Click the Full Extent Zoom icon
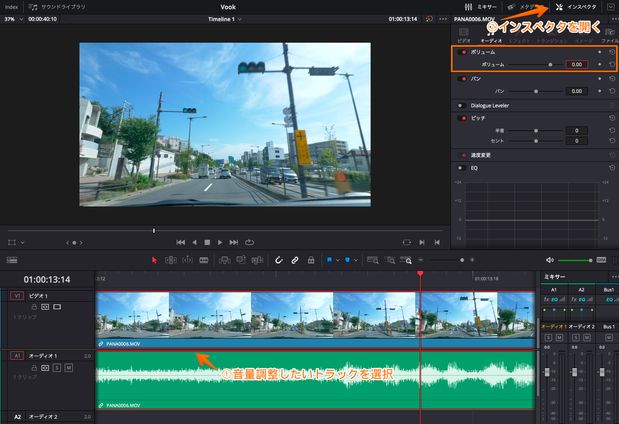Image resolution: width=619 pixels, height=424 pixels. (x=372, y=260)
